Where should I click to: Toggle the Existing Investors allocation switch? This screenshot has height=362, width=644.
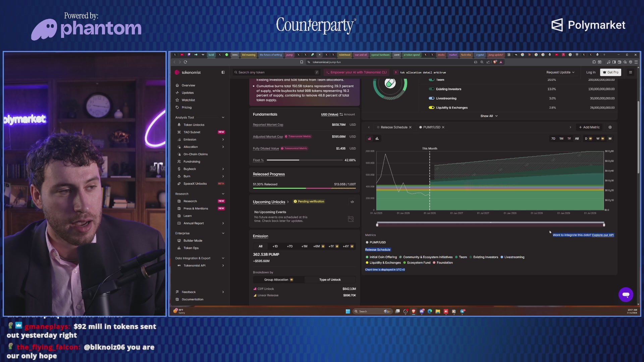431,89
